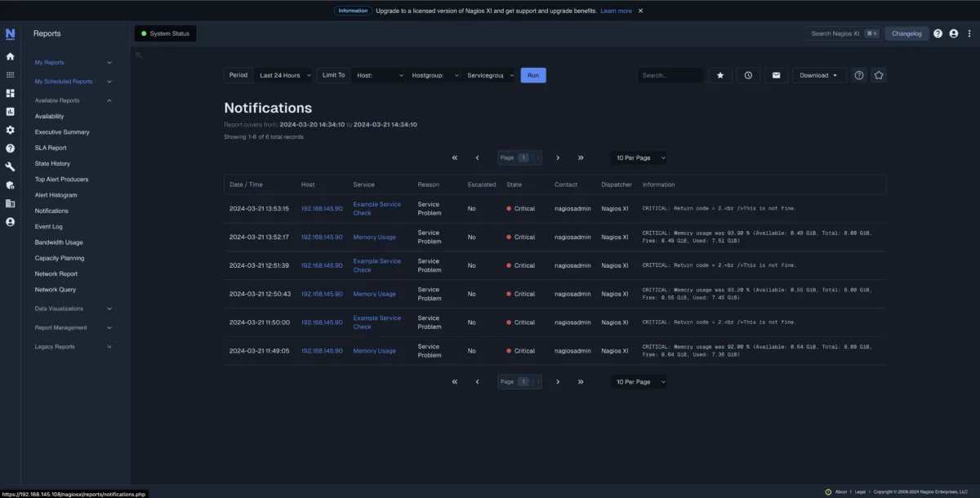Open the 192.168.145.90 host link
The width and height of the screenshot is (980, 498).
[322, 208]
